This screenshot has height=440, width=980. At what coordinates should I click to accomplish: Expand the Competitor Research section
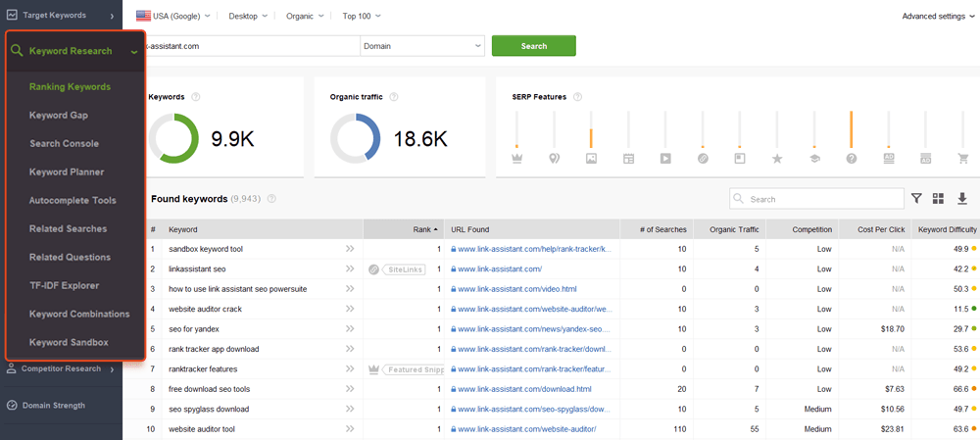pos(112,368)
